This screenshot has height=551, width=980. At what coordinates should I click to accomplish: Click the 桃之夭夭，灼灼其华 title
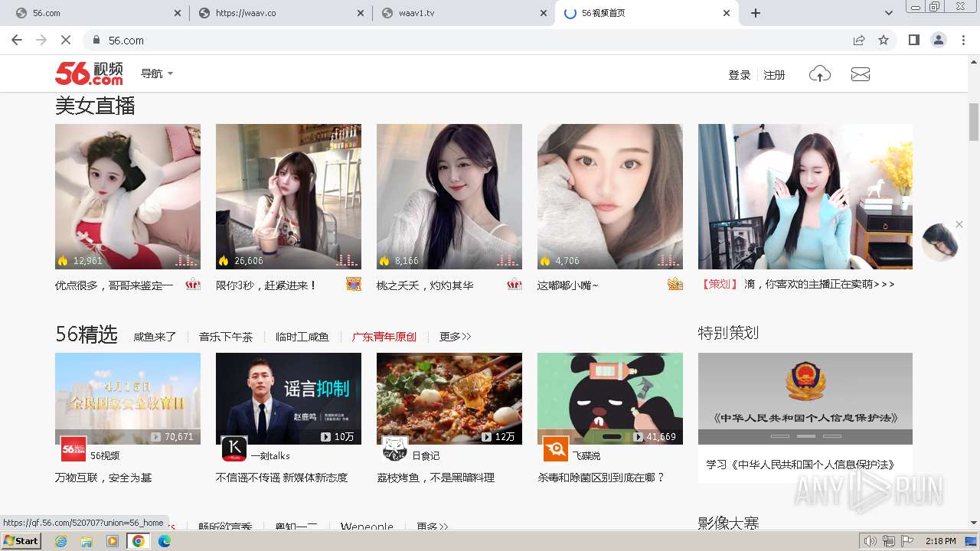[425, 285]
